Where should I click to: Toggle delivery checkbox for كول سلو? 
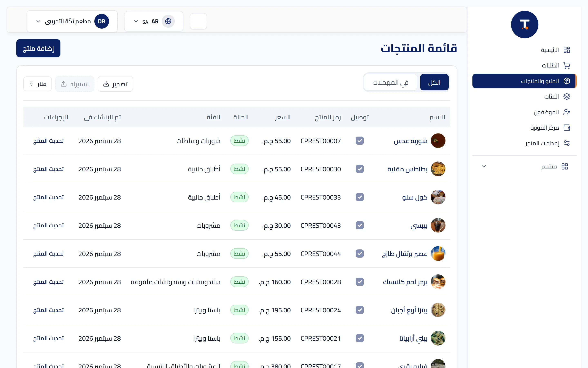coord(360,197)
